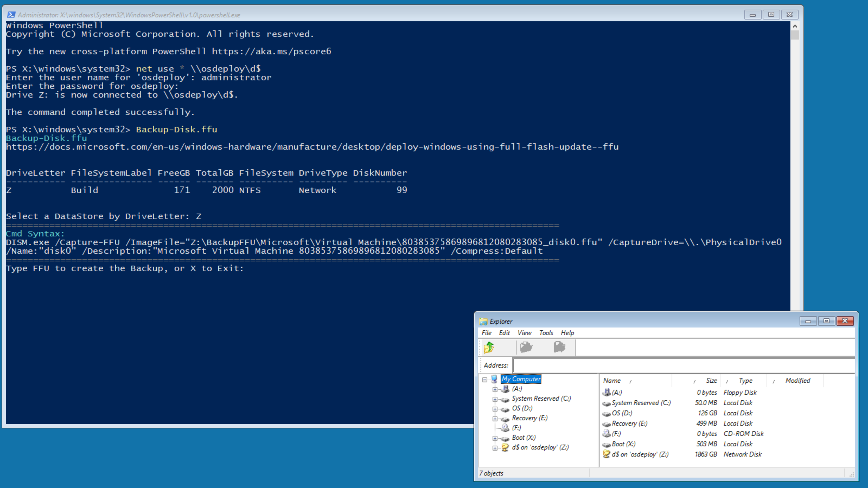Maximize the Explorer window
This screenshot has height=488, width=868.
826,321
